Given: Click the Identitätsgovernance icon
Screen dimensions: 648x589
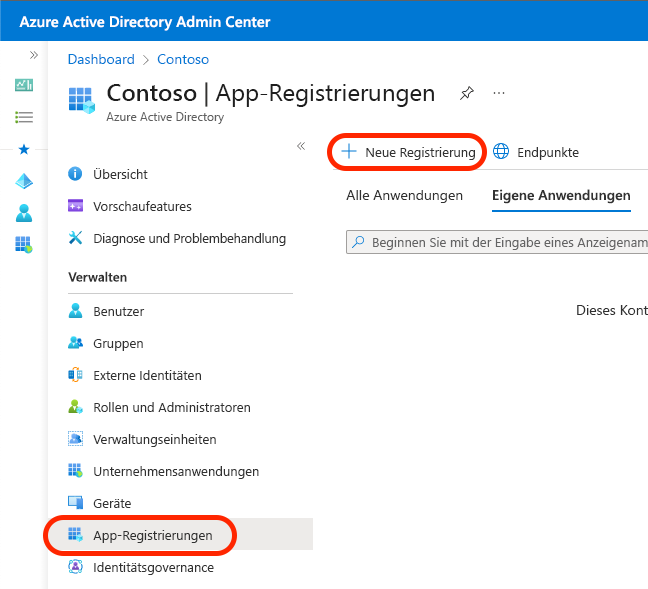Looking at the screenshot, I should click(x=75, y=567).
